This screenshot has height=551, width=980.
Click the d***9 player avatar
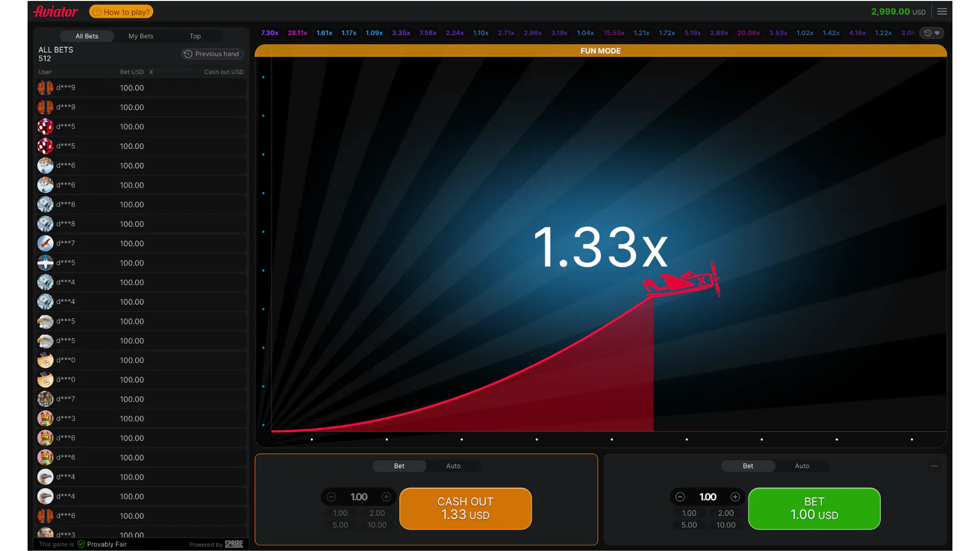pos(45,87)
